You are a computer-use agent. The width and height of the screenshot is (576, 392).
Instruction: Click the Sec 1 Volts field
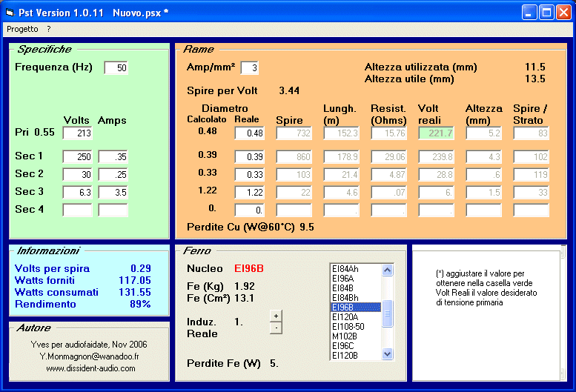click(x=77, y=157)
